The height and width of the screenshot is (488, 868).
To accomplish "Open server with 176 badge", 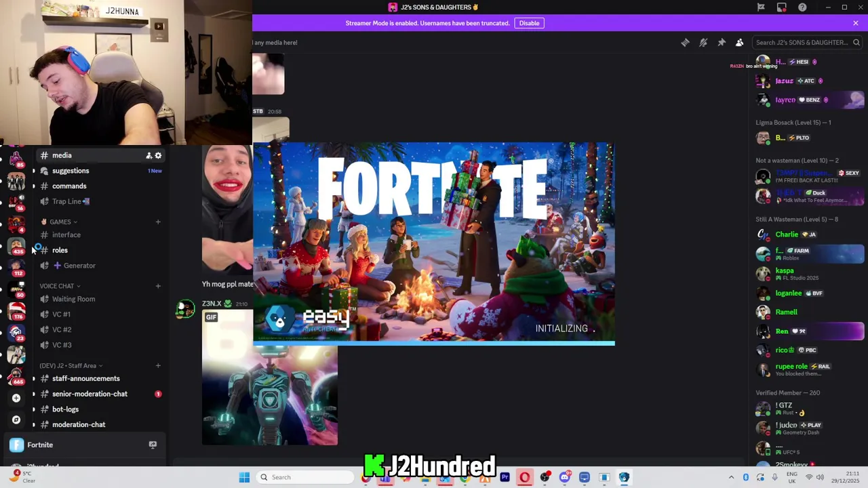I will [x=16, y=310].
